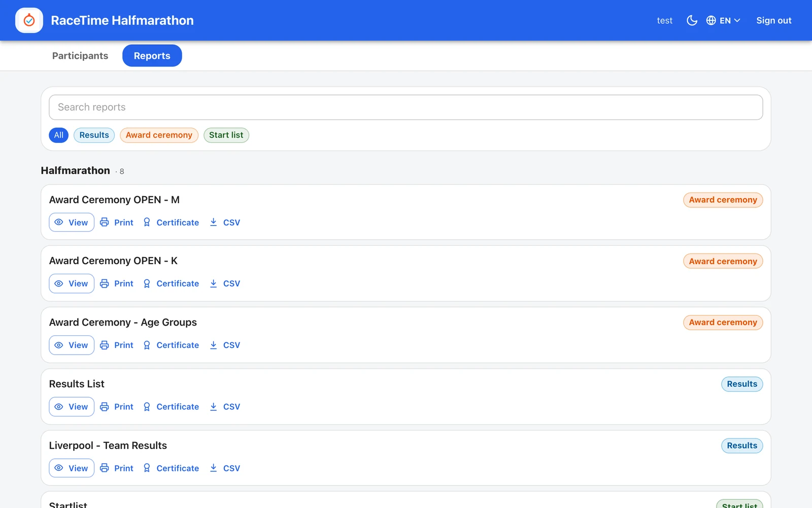
Task: Print the Award Ceremony OPEN - M report
Action: [117, 223]
